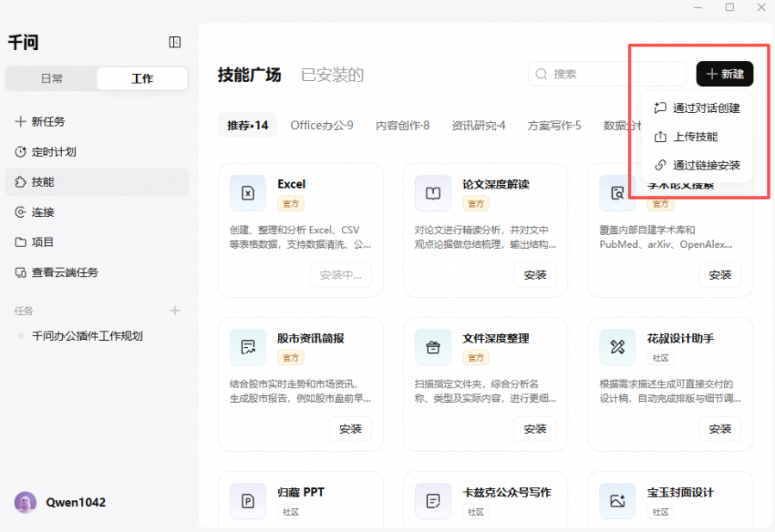Click the 论文深度解读 skill icon
The height and width of the screenshot is (532, 775).
pos(433,193)
